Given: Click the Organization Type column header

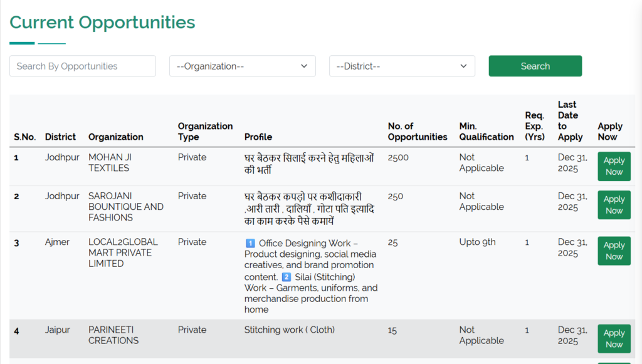Looking at the screenshot, I should tap(205, 132).
